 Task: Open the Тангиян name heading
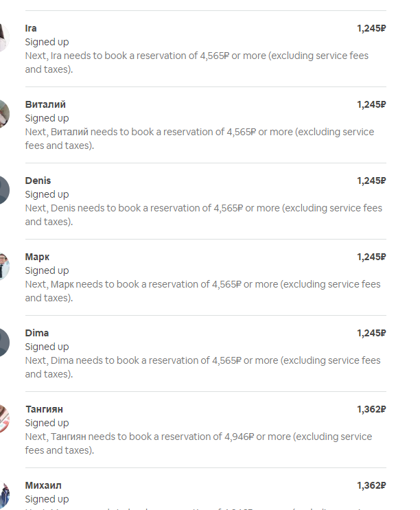pos(44,409)
